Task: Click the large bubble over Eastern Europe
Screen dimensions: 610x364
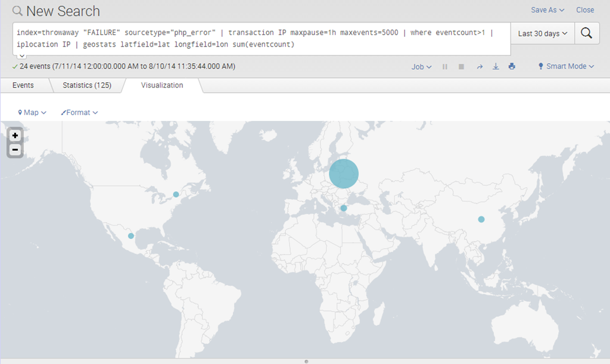Action: coord(344,174)
